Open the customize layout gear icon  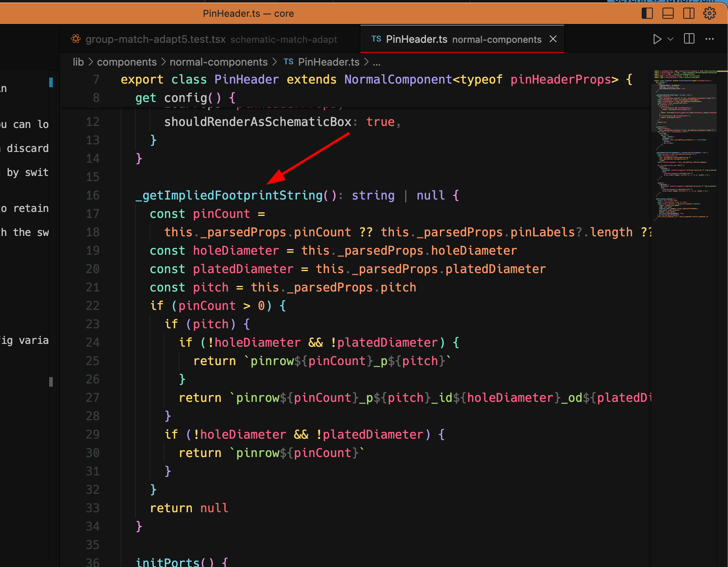[709, 14]
